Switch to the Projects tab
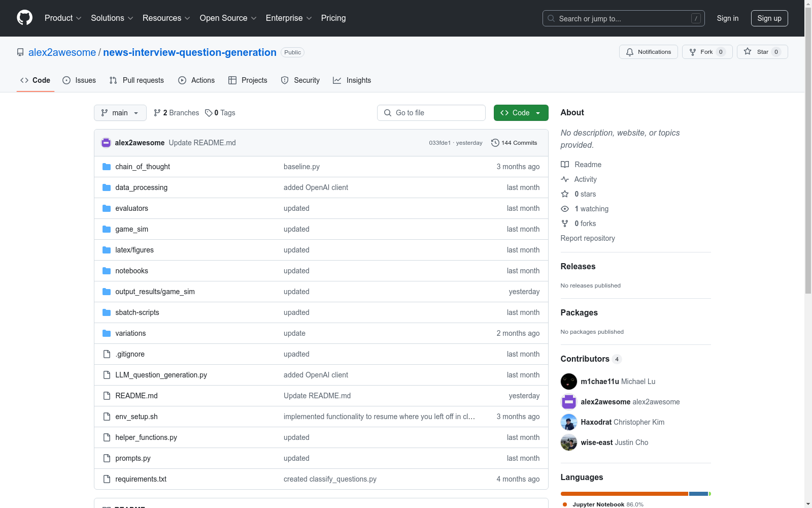This screenshot has height=508, width=812. tap(248, 80)
